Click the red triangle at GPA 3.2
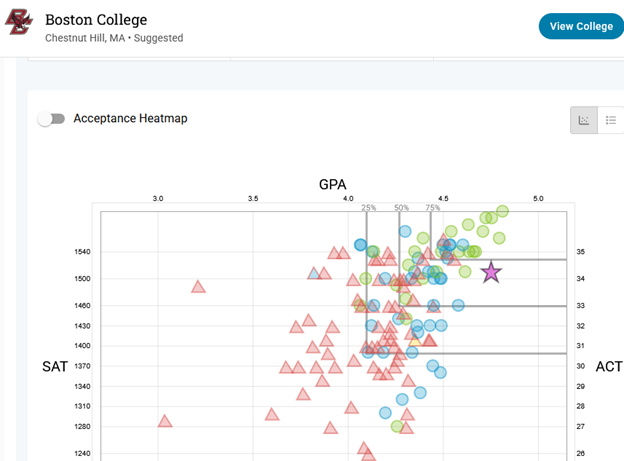 coord(198,287)
